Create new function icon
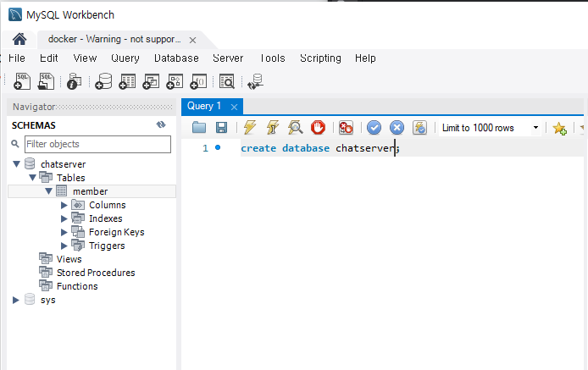Screen dimensions: 588x370 pos(198,81)
